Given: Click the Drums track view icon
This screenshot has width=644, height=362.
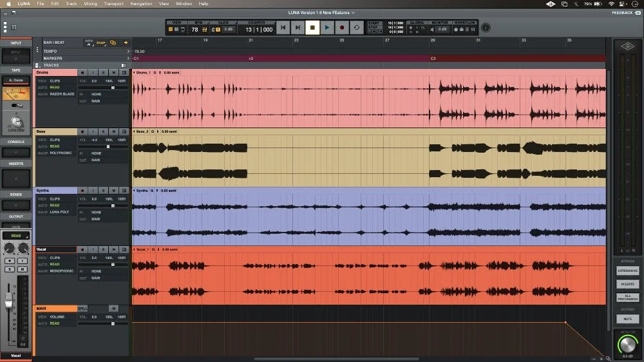Looking at the screenshot, I should [124, 73].
